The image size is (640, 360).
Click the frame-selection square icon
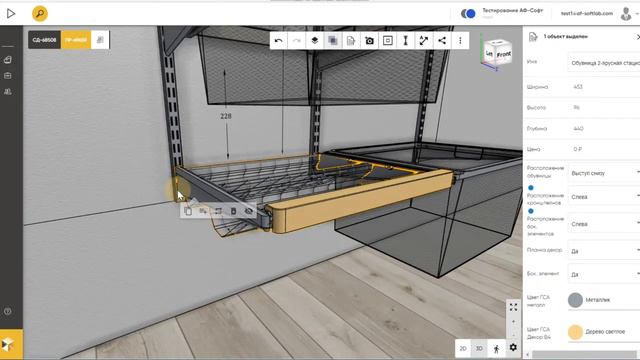(x=388, y=40)
